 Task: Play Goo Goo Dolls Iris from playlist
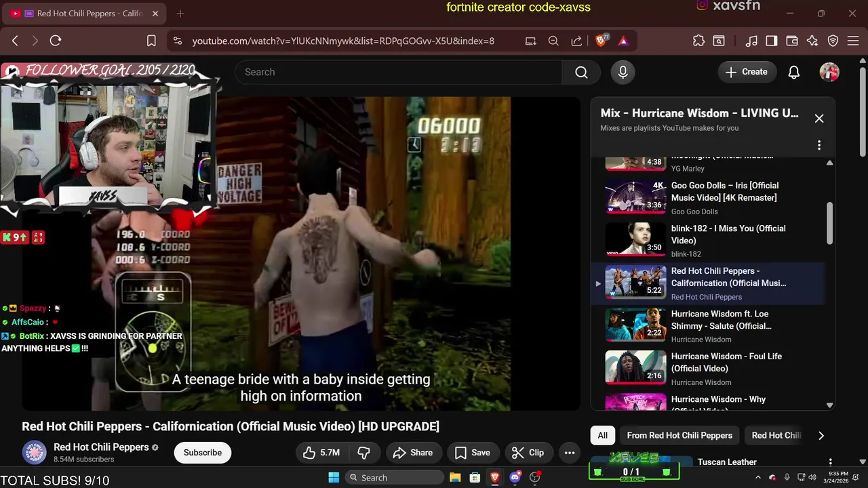click(708, 198)
